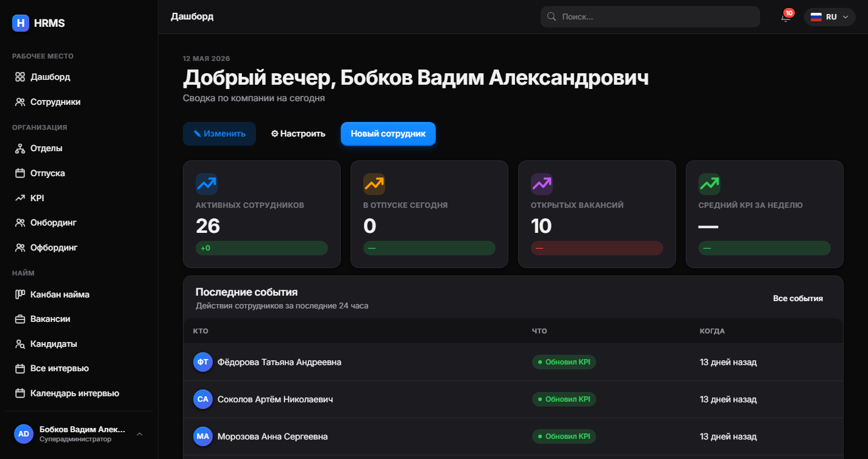Click the Вакансии briefcase icon
Viewport: 868px width, 459px height.
[x=20, y=319]
